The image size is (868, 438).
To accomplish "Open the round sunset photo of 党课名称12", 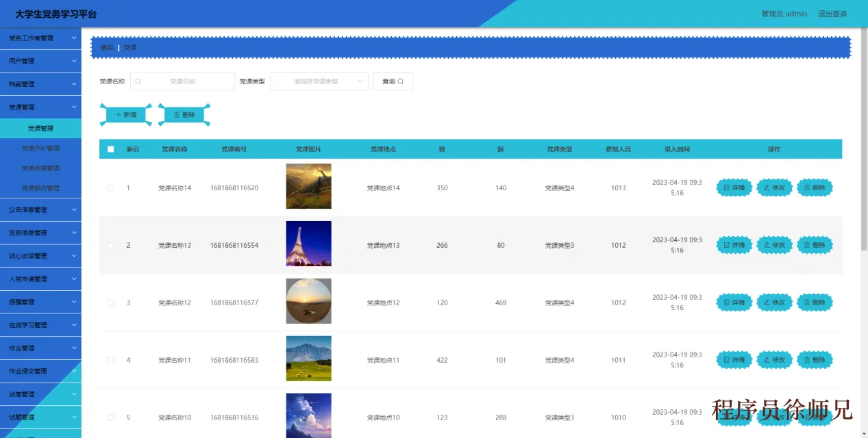I will 308,301.
